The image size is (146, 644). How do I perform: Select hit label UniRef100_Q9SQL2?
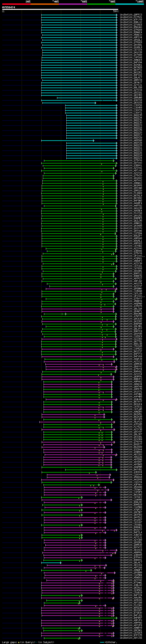pyautogui.click(x=131, y=40)
